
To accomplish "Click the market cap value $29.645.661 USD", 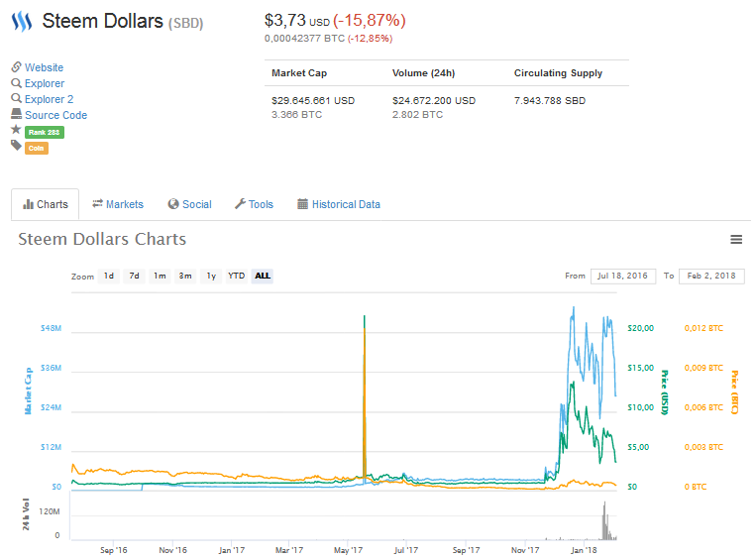I will click(313, 101).
